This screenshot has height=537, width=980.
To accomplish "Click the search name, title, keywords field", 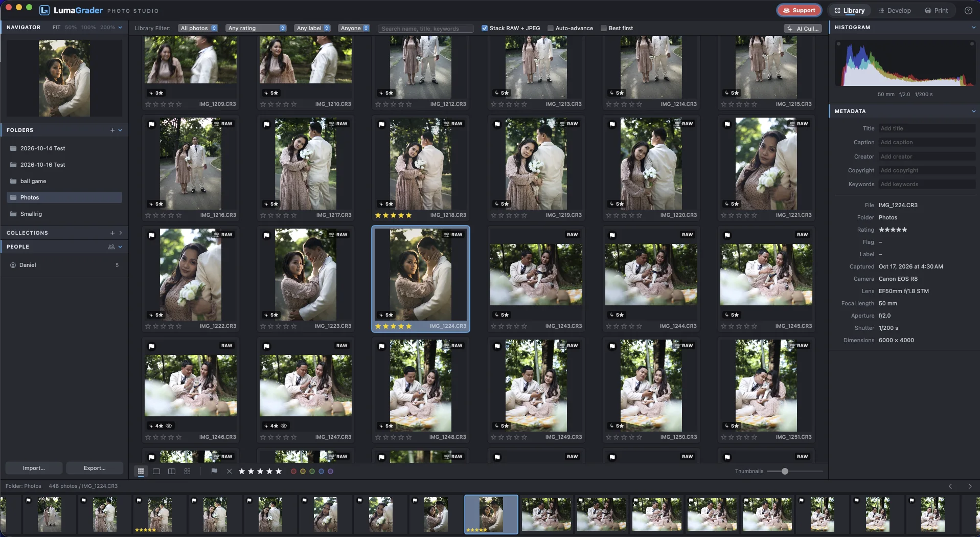I will coord(425,29).
